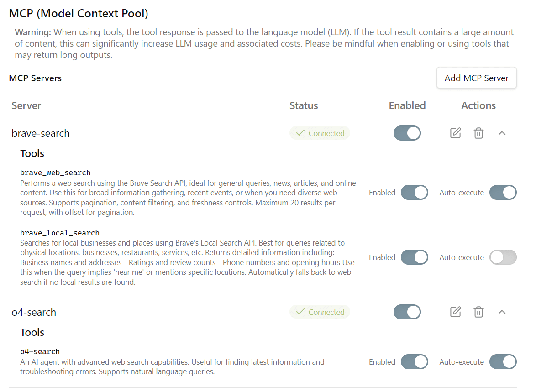Click the Server column header
Screen dimensions: 536x392
point(26,105)
